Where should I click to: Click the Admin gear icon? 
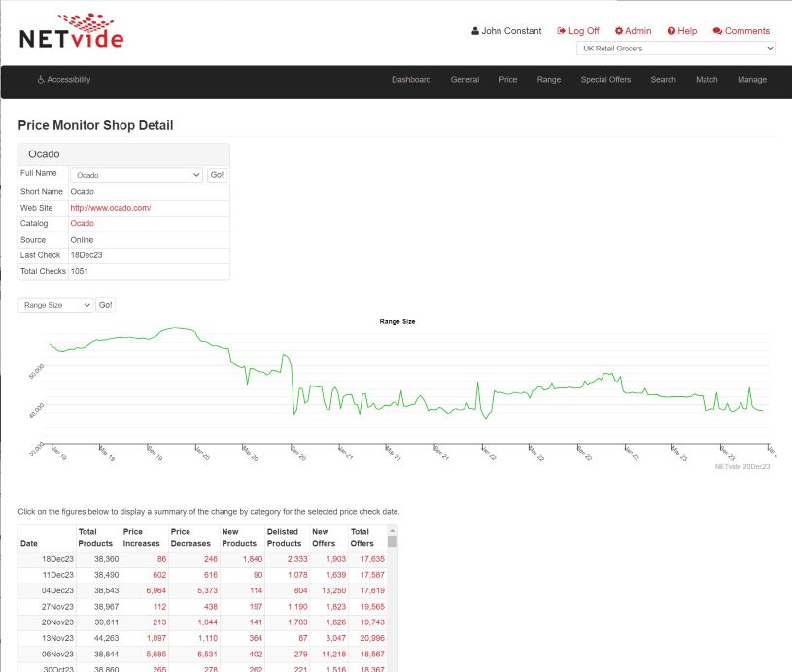[618, 31]
